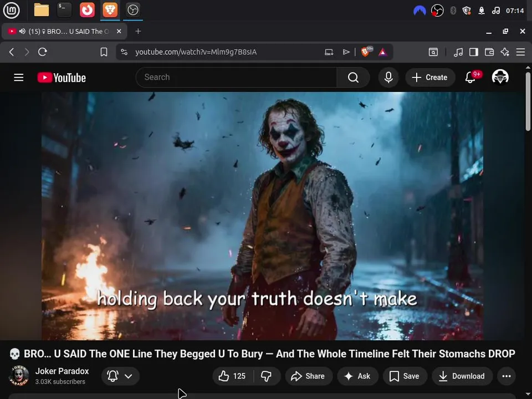Download this video

click(462, 376)
